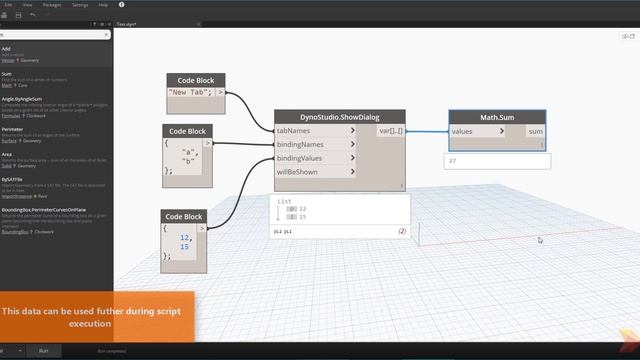Select the Add search result
Screen dimensions: 640x360
(56, 54)
